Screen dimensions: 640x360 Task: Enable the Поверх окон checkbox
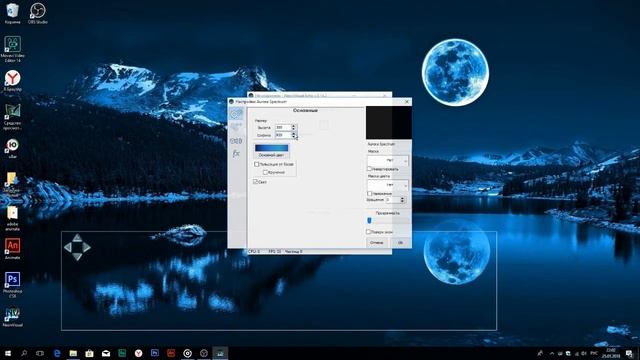point(368,232)
